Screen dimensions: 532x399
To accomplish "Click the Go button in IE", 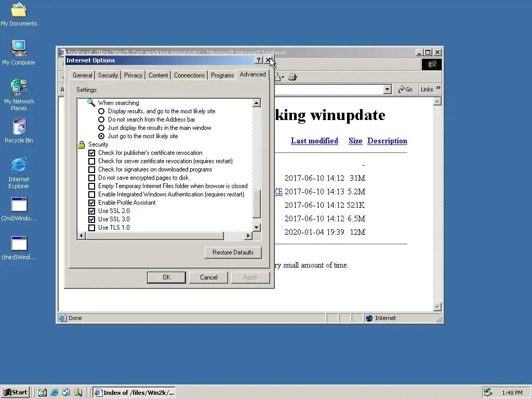I will (x=405, y=89).
